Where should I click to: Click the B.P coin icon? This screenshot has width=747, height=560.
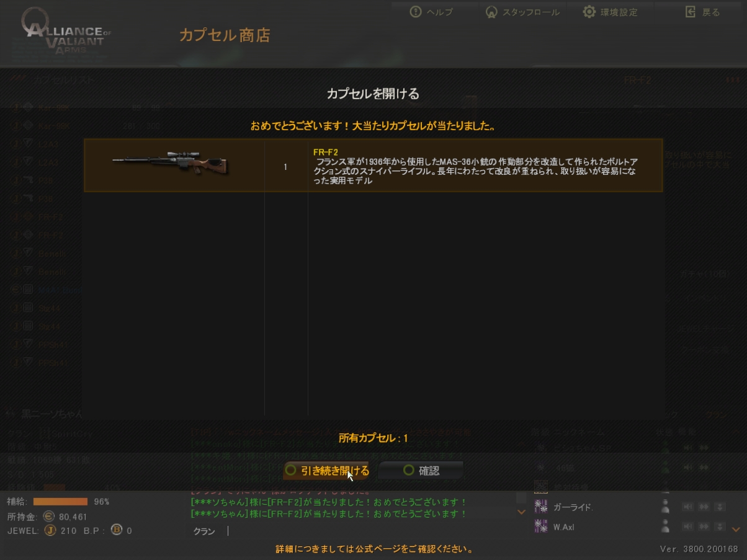pos(116,530)
